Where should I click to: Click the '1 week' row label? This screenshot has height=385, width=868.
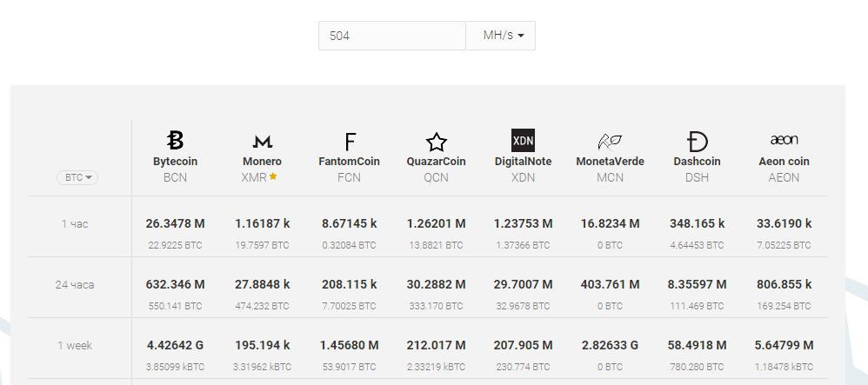pos(75,346)
